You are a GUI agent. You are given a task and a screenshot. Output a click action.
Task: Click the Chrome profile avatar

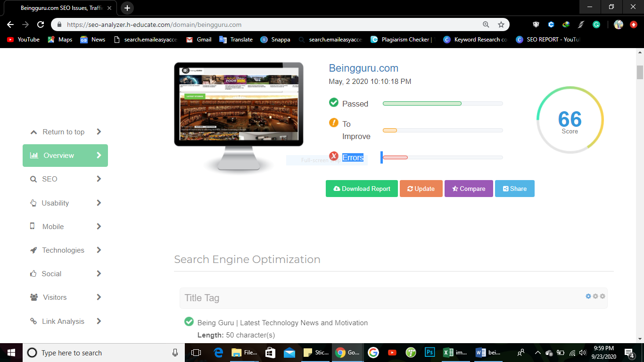pos(619,25)
